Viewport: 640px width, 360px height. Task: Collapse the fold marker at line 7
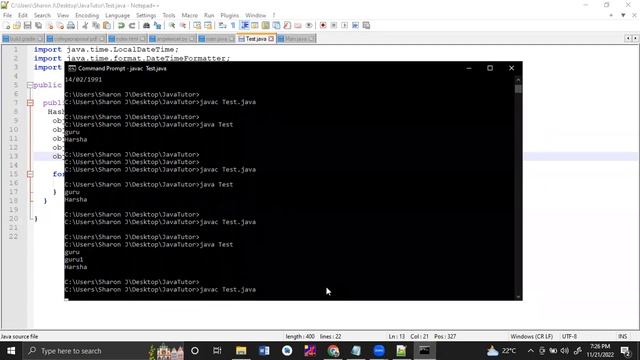point(30,103)
